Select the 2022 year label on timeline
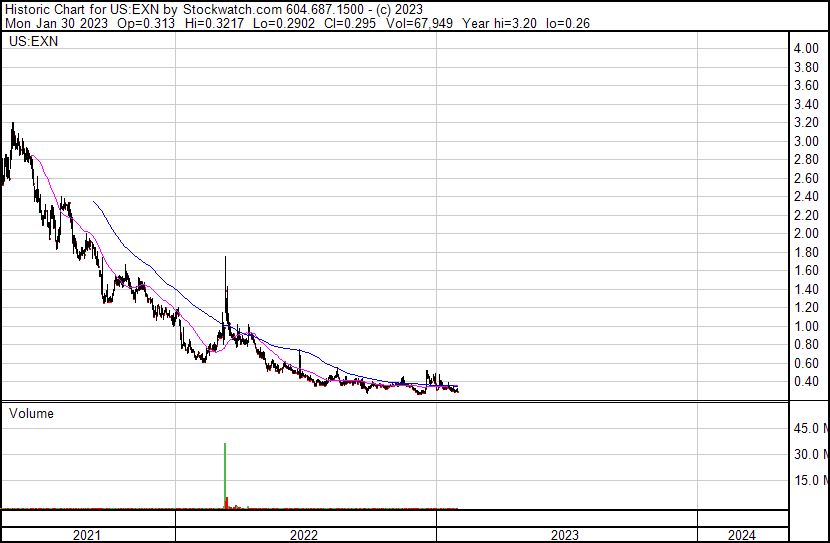This screenshot has width=830, height=543. tap(304, 535)
